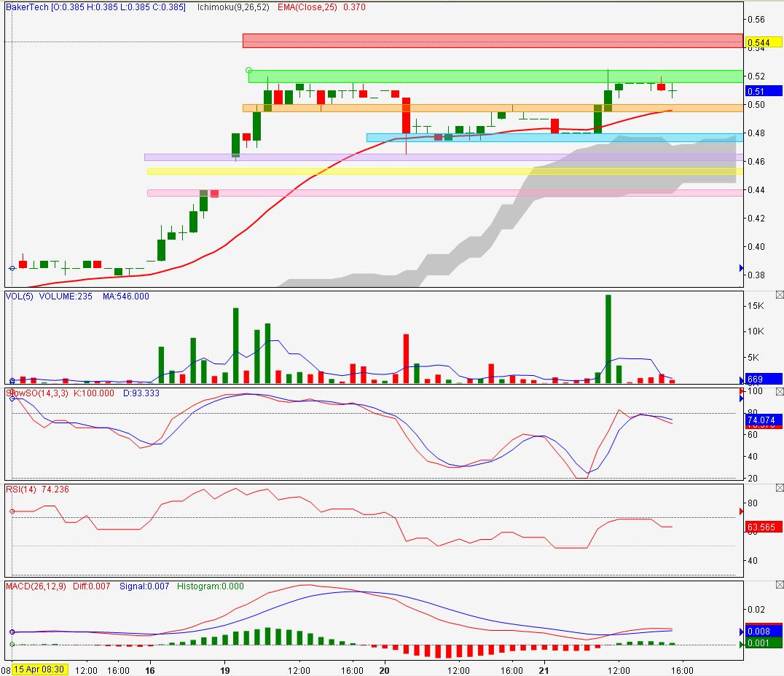
Task: Close the MACD(26,12,9) indicator panel
Action: coord(779,584)
